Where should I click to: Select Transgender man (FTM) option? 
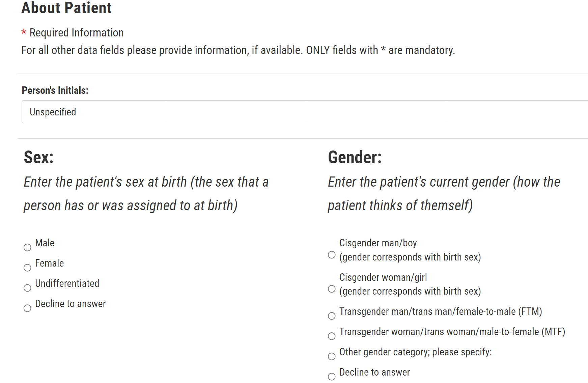(332, 316)
